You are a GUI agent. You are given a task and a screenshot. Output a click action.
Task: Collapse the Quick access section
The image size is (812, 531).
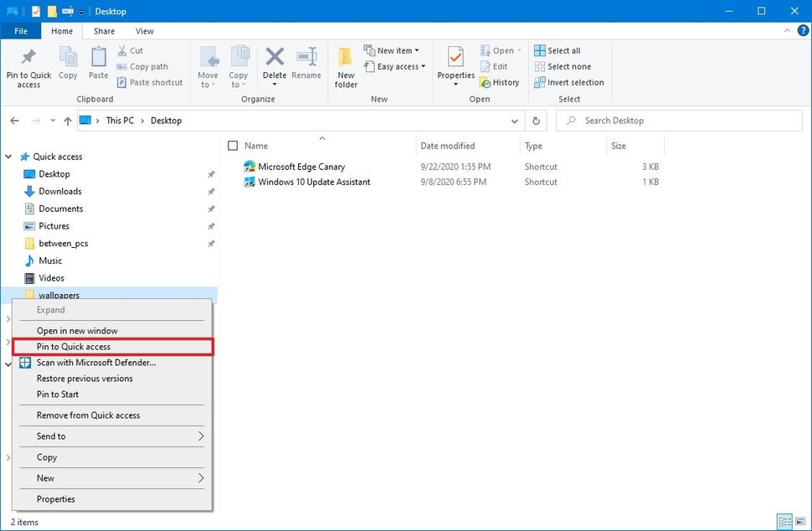[x=8, y=157]
